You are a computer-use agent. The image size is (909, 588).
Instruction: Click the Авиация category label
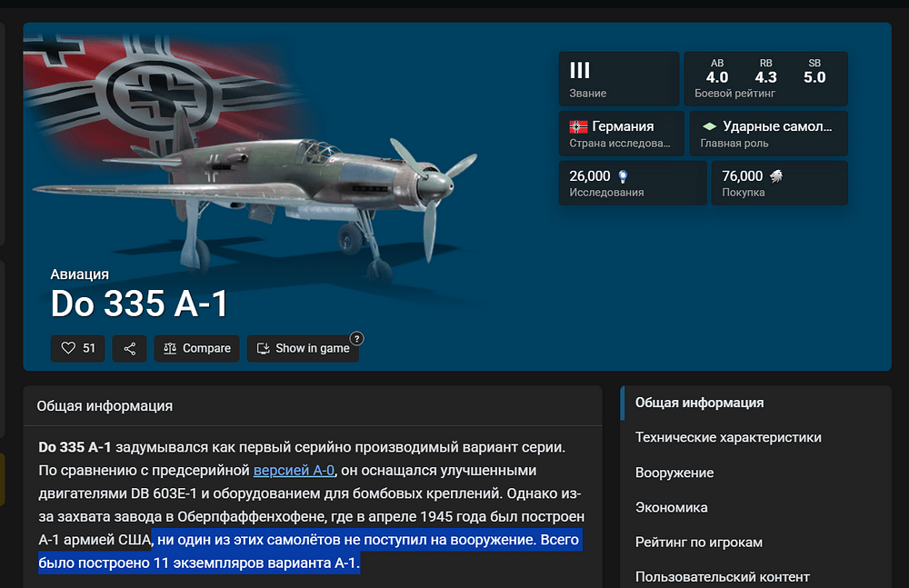point(80,274)
